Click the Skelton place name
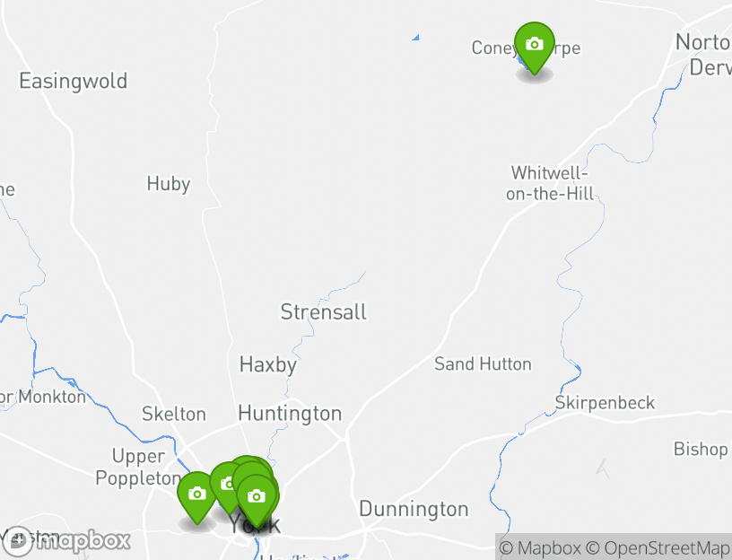This screenshot has width=732, height=560. click(x=174, y=414)
